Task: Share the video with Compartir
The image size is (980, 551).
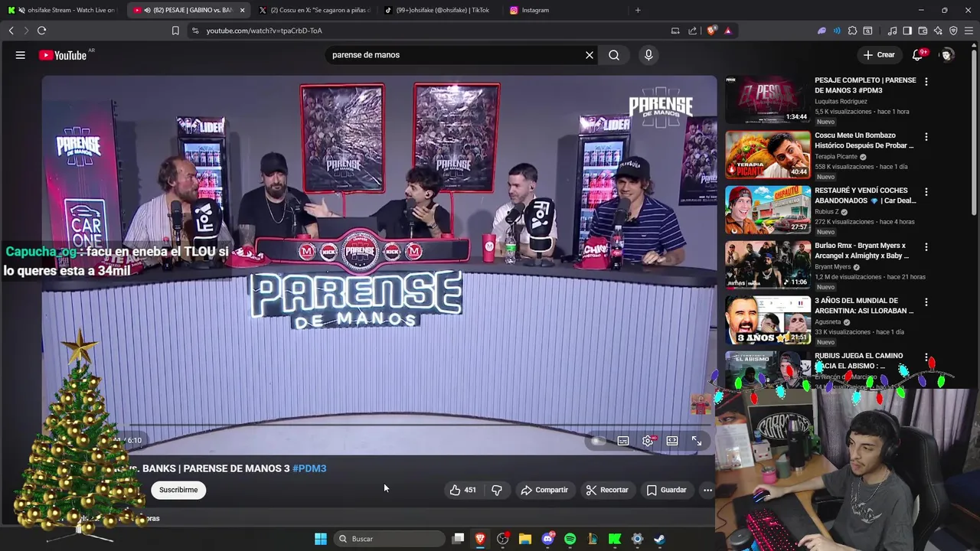Action: pyautogui.click(x=544, y=490)
